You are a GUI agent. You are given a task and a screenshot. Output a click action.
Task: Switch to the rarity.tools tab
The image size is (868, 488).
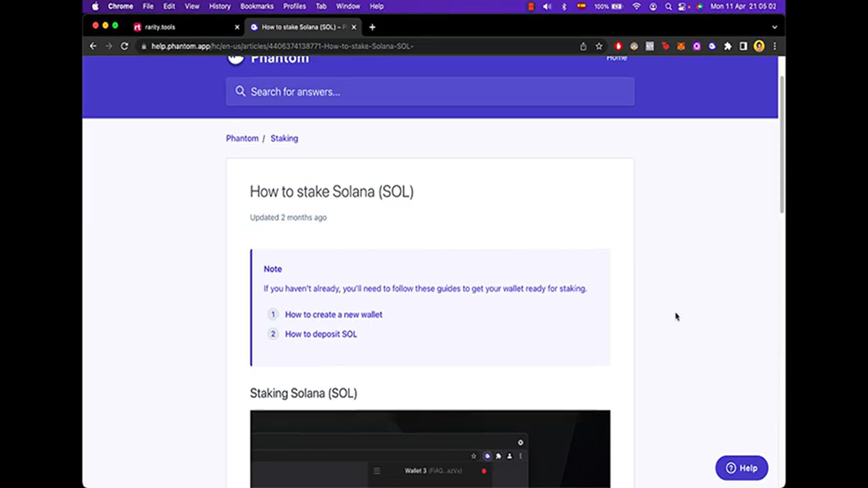[185, 27]
